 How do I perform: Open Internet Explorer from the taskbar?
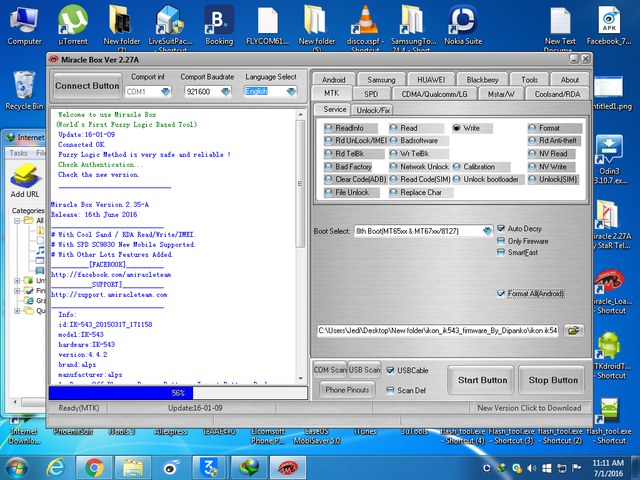coord(58,467)
